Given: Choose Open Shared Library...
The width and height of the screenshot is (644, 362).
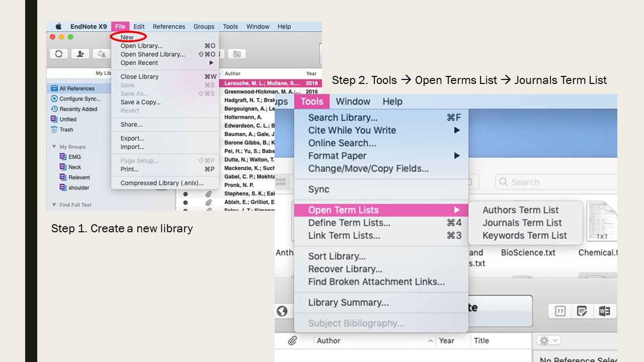Looking at the screenshot, I should coord(165,54).
